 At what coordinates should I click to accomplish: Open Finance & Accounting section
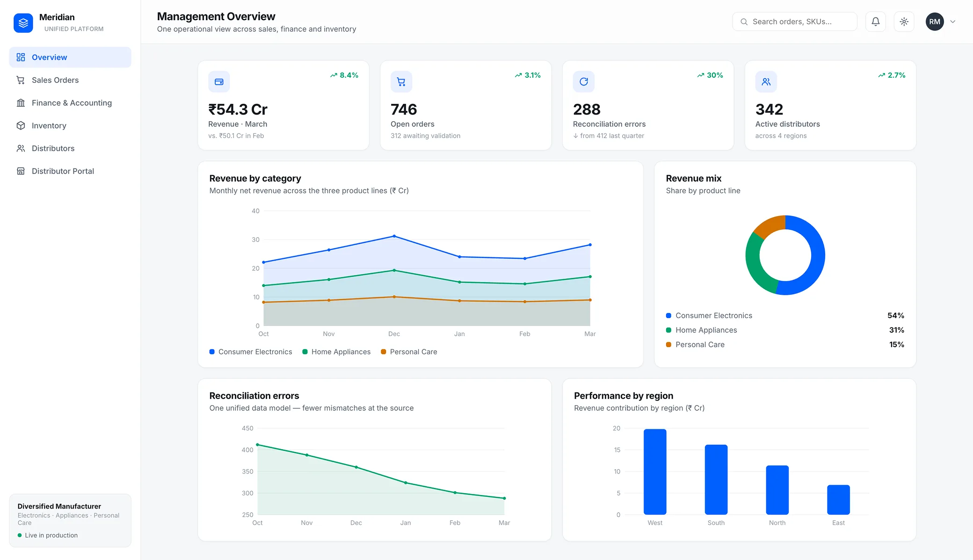(x=70, y=103)
